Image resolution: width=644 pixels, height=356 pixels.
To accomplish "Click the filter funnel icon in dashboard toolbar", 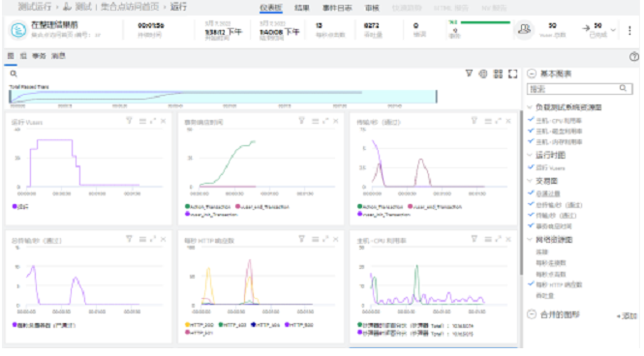I will pos(469,74).
